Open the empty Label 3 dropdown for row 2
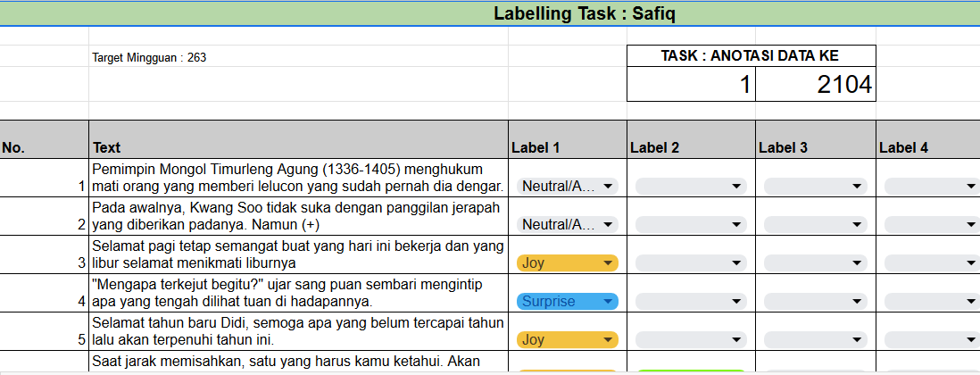Screen dimensions: 980x375 [816, 224]
